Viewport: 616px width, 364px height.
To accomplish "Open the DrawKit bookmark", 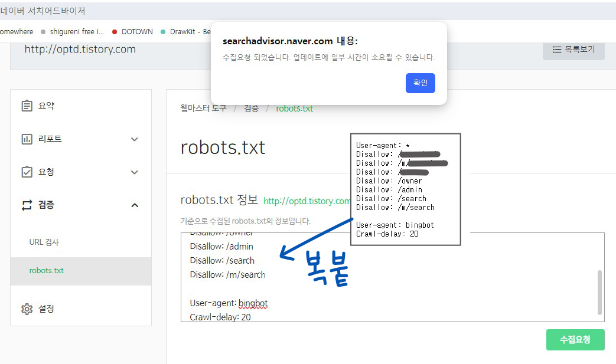I will point(185,32).
